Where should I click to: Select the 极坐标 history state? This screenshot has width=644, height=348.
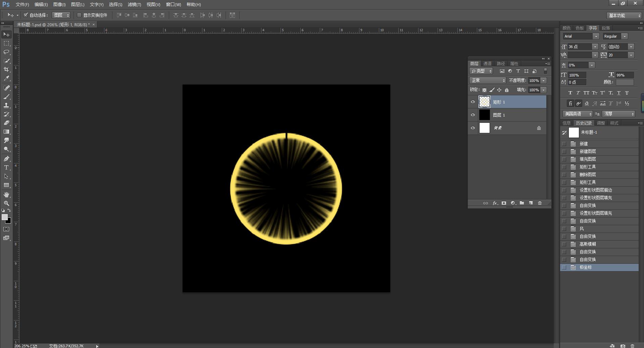pos(599,267)
